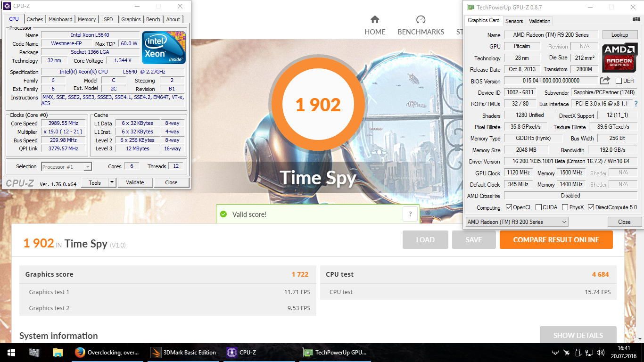Toggle the PhysX checkbox in GPU-Z

565,207
